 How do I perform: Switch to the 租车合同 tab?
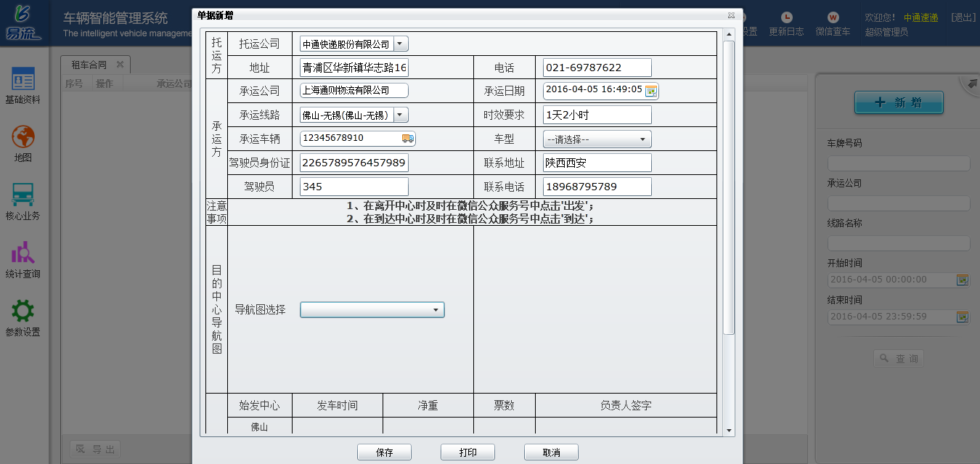point(89,65)
